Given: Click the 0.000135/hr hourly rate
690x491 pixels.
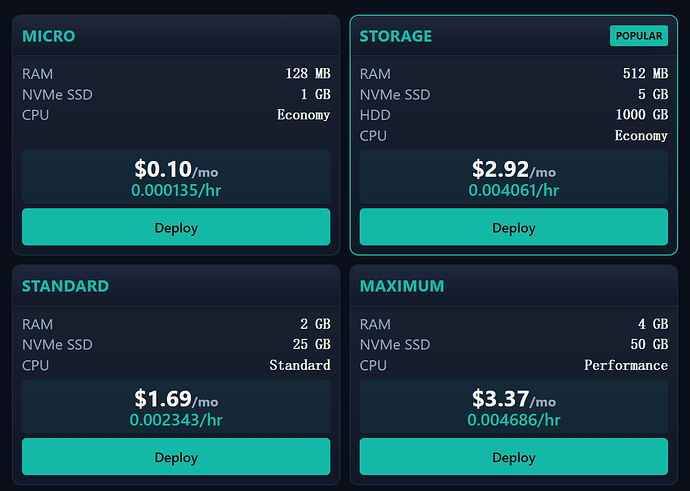Looking at the screenshot, I should click(x=176, y=191).
